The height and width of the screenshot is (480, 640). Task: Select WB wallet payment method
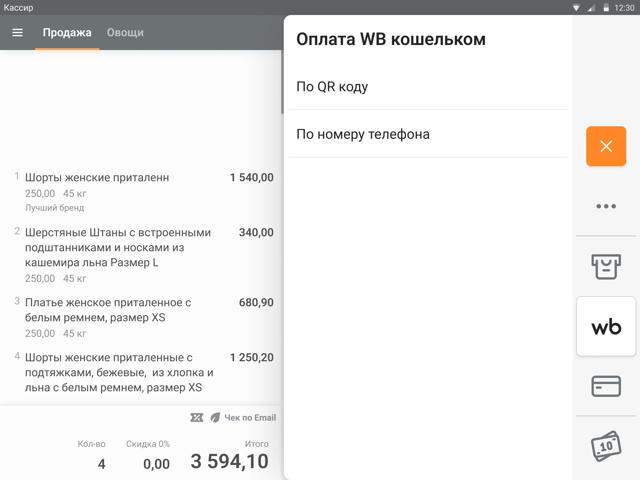click(606, 327)
